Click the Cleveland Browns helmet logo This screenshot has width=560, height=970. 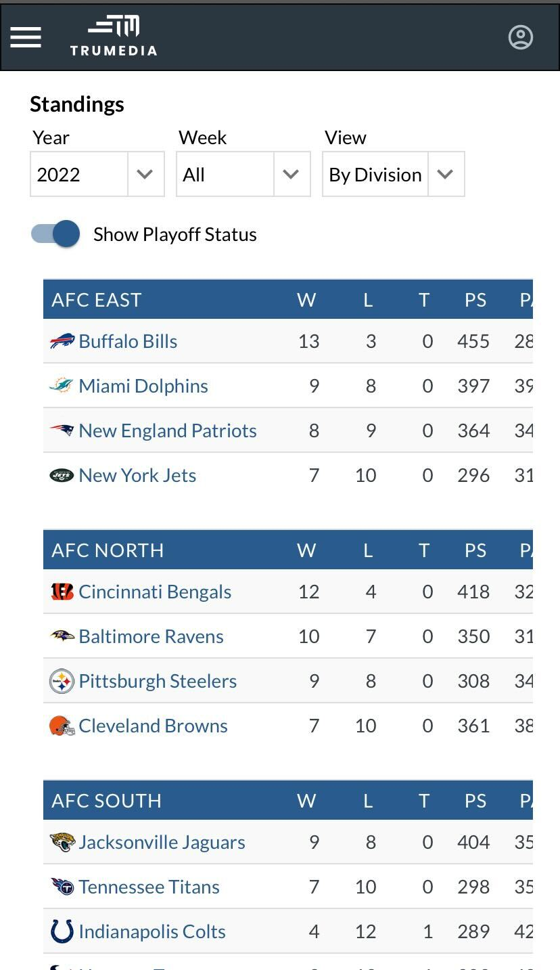click(62, 726)
